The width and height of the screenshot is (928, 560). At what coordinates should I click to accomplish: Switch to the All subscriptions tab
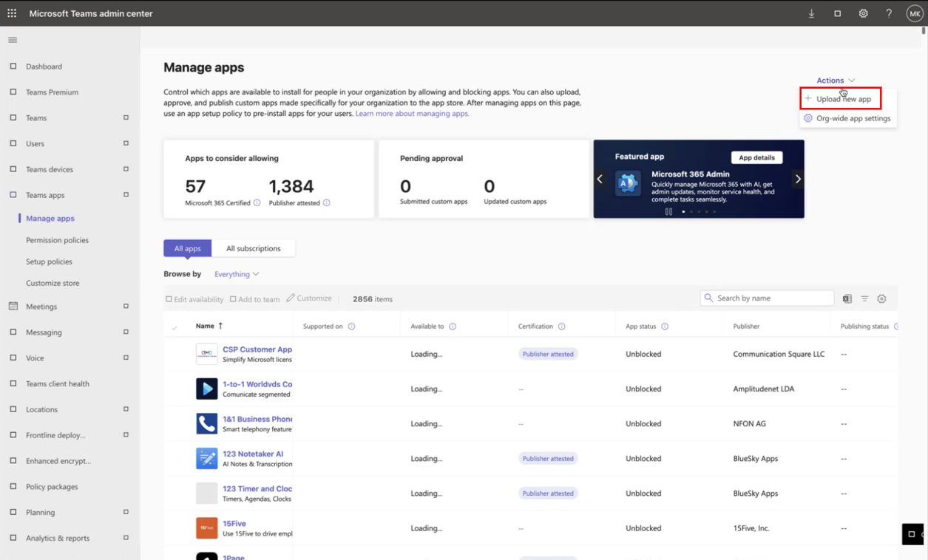coord(253,248)
